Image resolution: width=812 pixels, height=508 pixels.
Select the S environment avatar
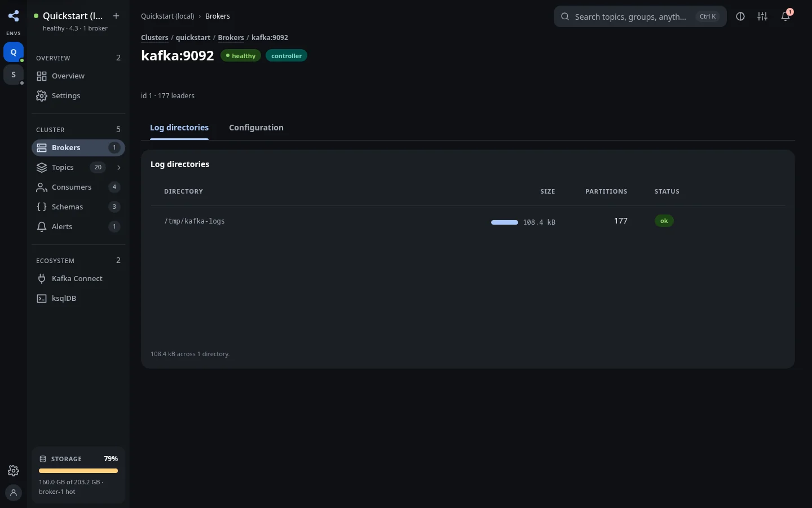pyautogui.click(x=14, y=75)
